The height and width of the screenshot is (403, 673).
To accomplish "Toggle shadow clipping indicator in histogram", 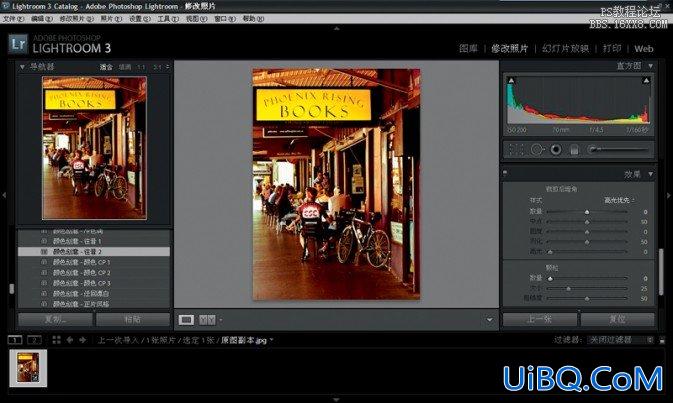I will pos(511,80).
